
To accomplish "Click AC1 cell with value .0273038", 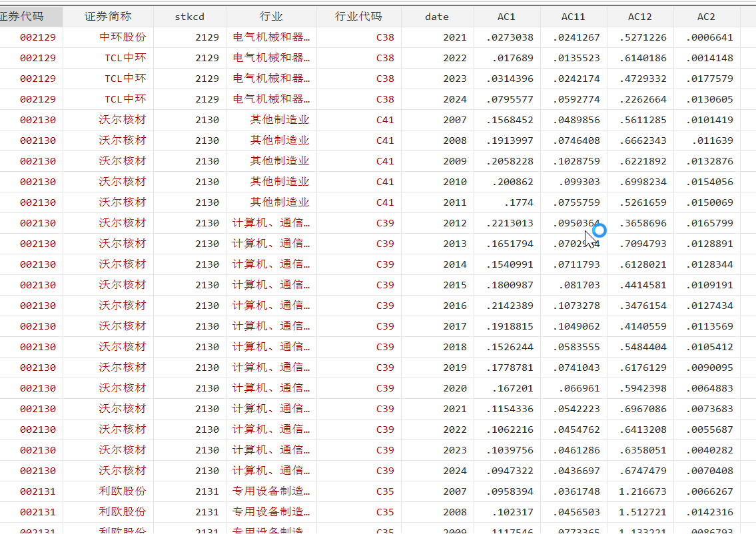I will tap(510, 37).
